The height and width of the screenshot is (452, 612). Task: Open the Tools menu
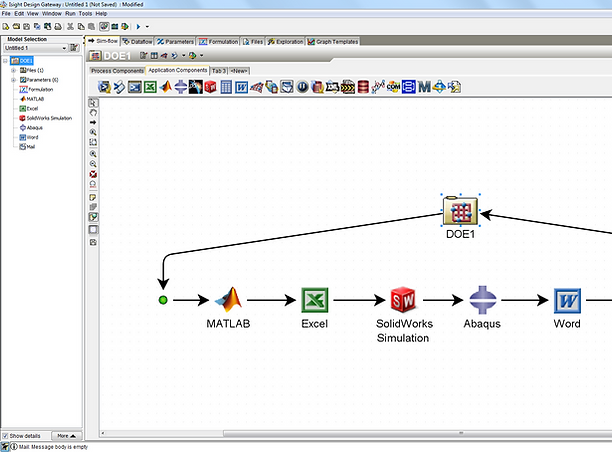[x=85, y=13]
